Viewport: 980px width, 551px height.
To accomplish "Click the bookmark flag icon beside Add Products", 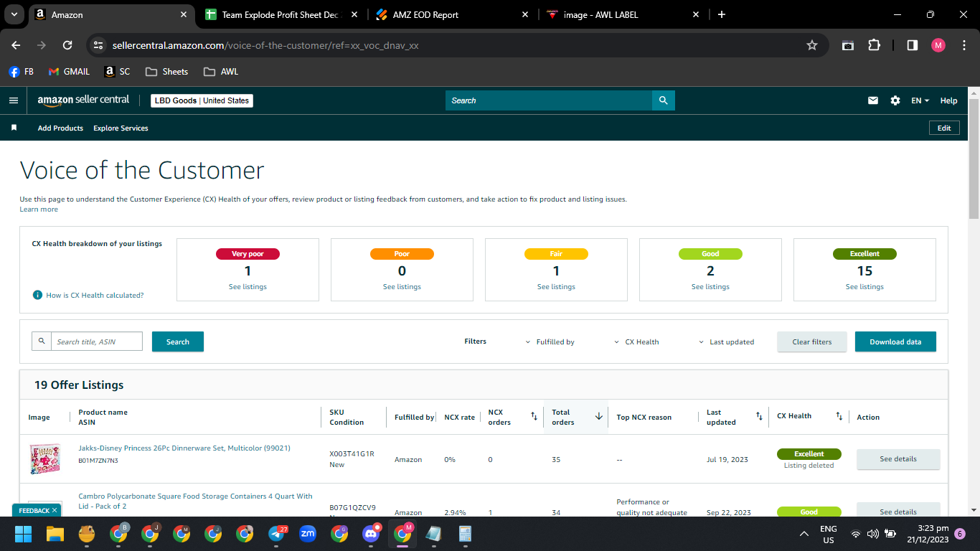I will click(14, 128).
